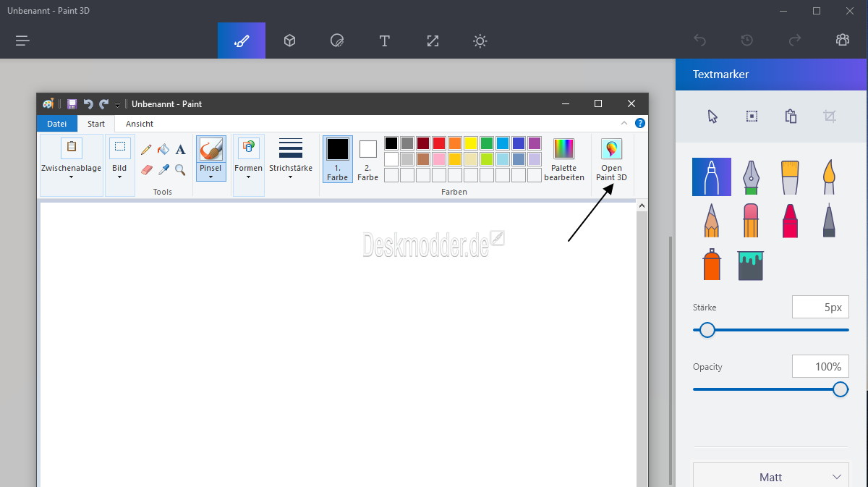Select the Pencil tool in Paint 3D panel
Screen dimensions: 868x487
(712, 220)
